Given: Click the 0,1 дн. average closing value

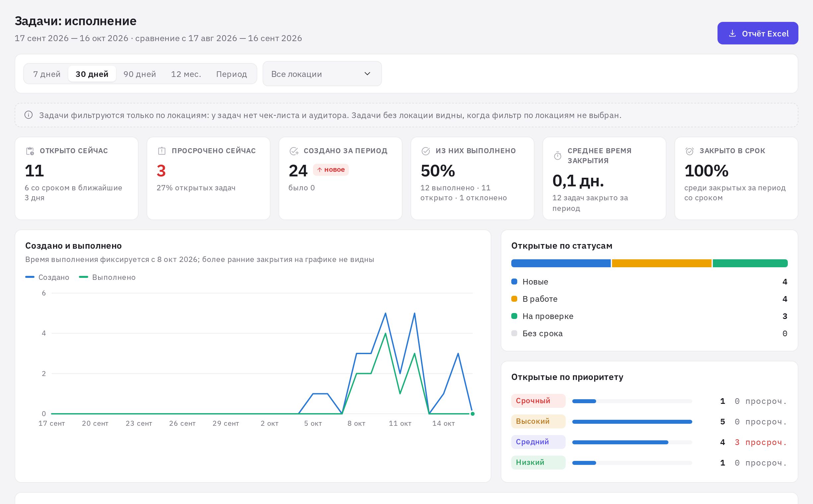Looking at the screenshot, I should [x=578, y=181].
